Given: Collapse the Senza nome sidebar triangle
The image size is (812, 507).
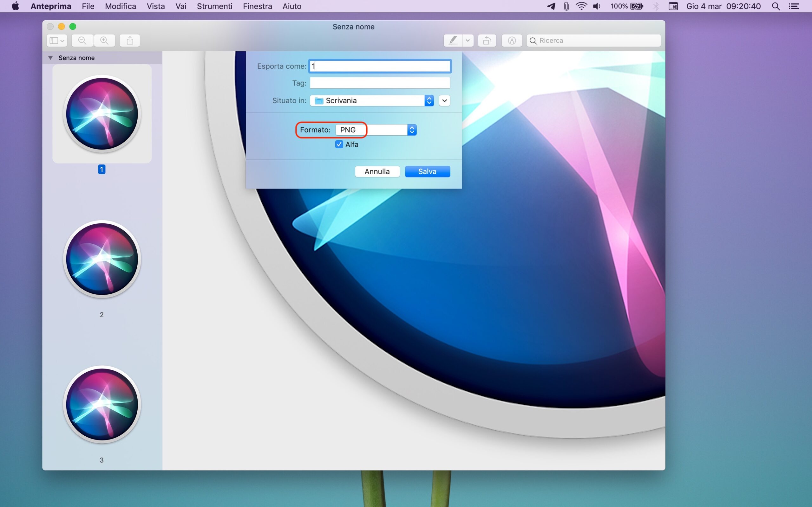Looking at the screenshot, I should tap(50, 58).
